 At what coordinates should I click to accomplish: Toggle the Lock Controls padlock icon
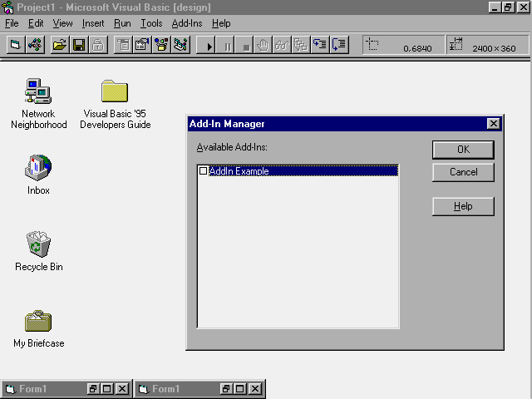pyautogui.click(x=98, y=44)
